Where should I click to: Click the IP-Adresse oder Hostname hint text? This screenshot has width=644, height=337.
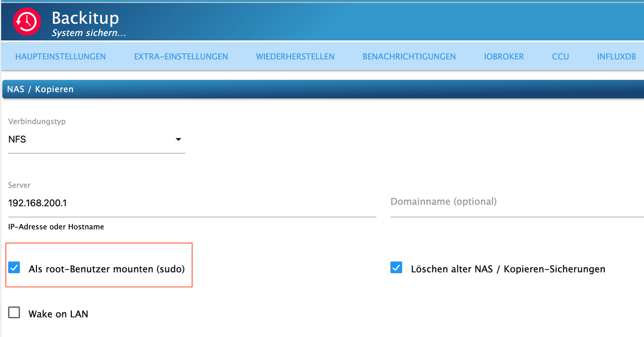click(56, 227)
